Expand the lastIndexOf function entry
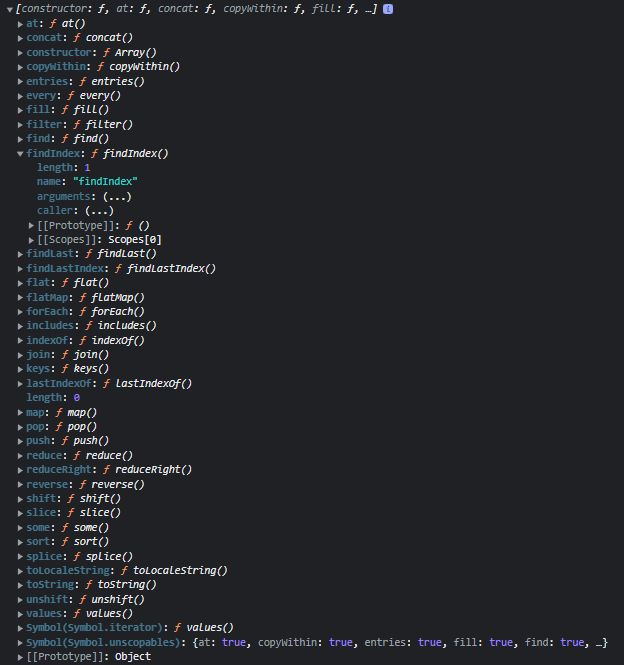This screenshot has width=624, height=665. pos(20,384)
